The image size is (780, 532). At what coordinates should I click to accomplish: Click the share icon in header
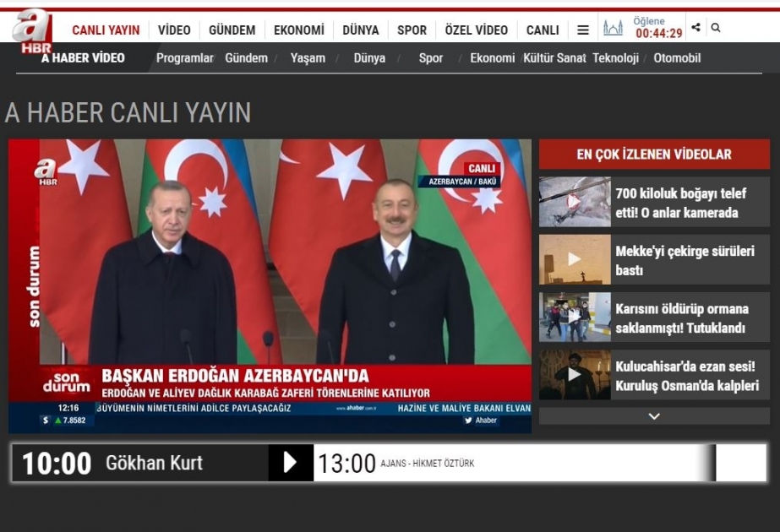point(696,27)
